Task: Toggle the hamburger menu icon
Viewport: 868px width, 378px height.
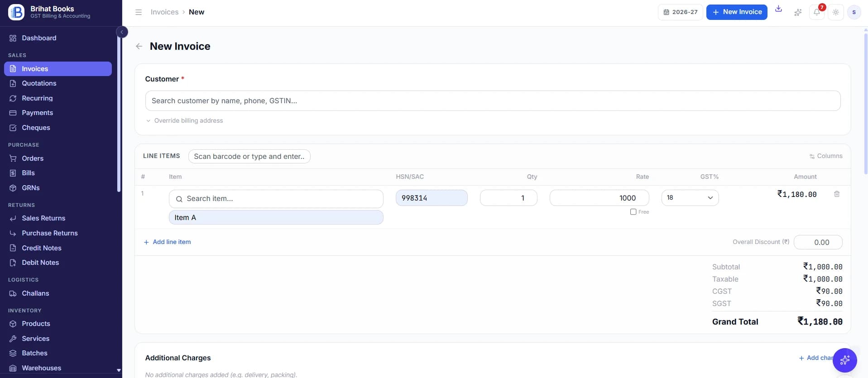Action: point(139,12)
